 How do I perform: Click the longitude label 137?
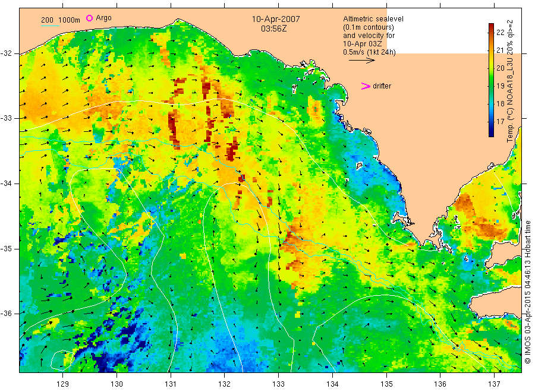[494, 384]
